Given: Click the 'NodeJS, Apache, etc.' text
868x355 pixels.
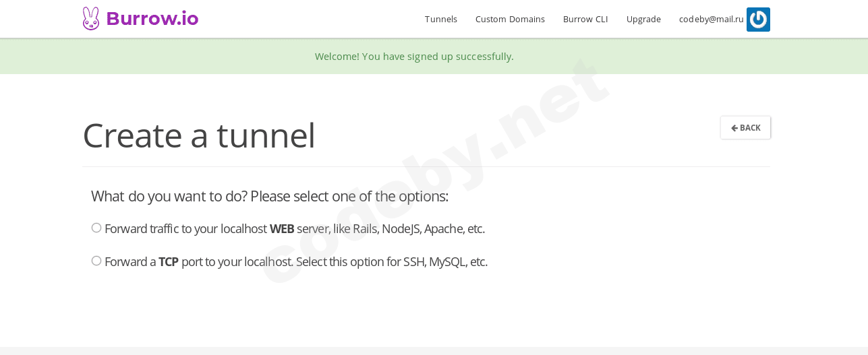Looking at the screenshot, I should (433, 229).
